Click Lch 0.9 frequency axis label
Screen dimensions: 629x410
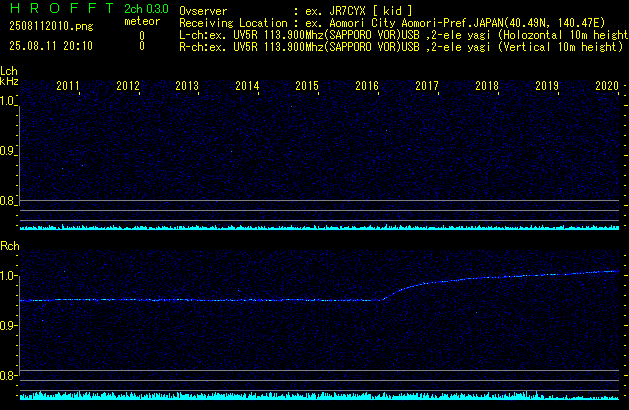(x=7, y=151)
